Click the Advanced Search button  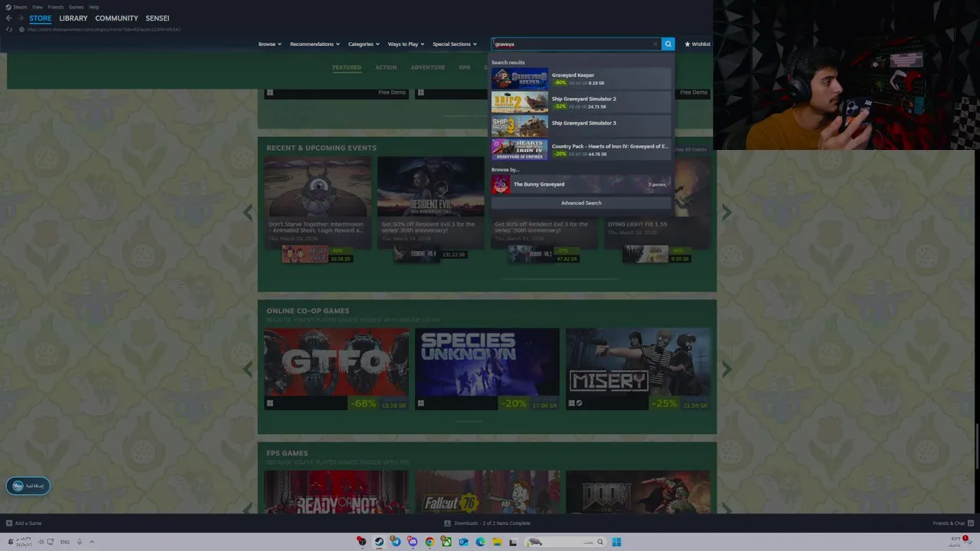[581, 203]
